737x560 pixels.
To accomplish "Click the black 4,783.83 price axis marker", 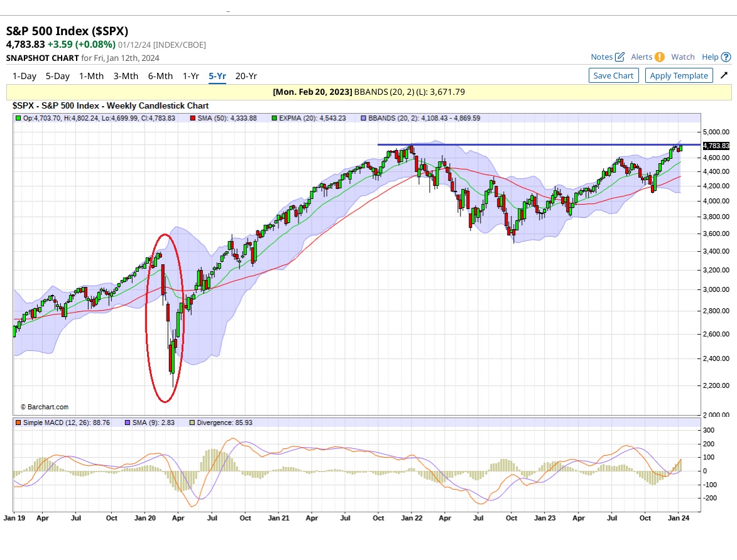I will 716,146.
